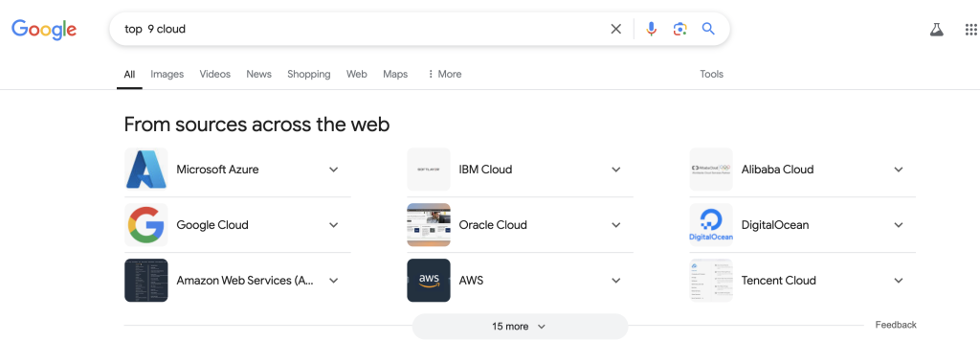This screenshot has height=364, width=980.
Task: Click the Feedback link
Action: point(896,325)
